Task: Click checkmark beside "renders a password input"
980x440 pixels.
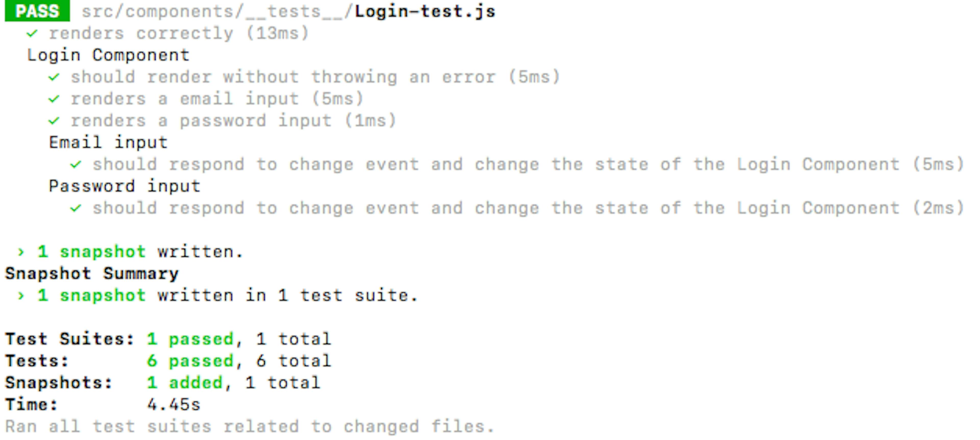Action: click(x=54, y=121)
